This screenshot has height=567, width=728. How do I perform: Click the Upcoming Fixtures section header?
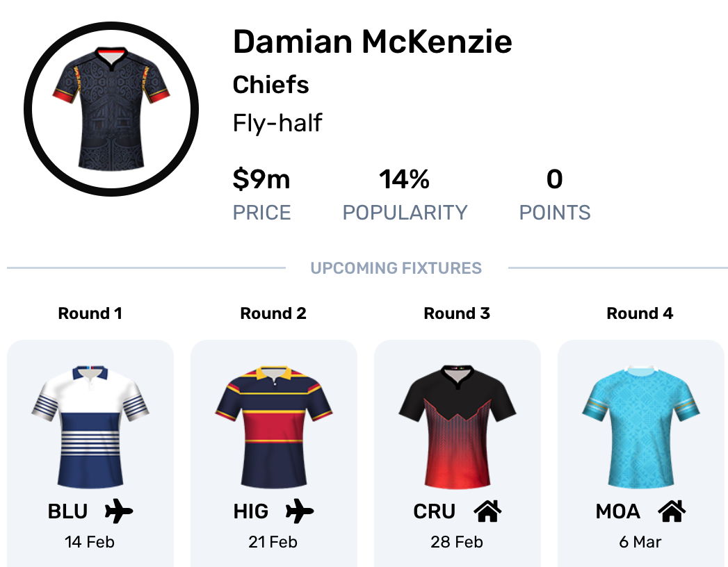396,268
